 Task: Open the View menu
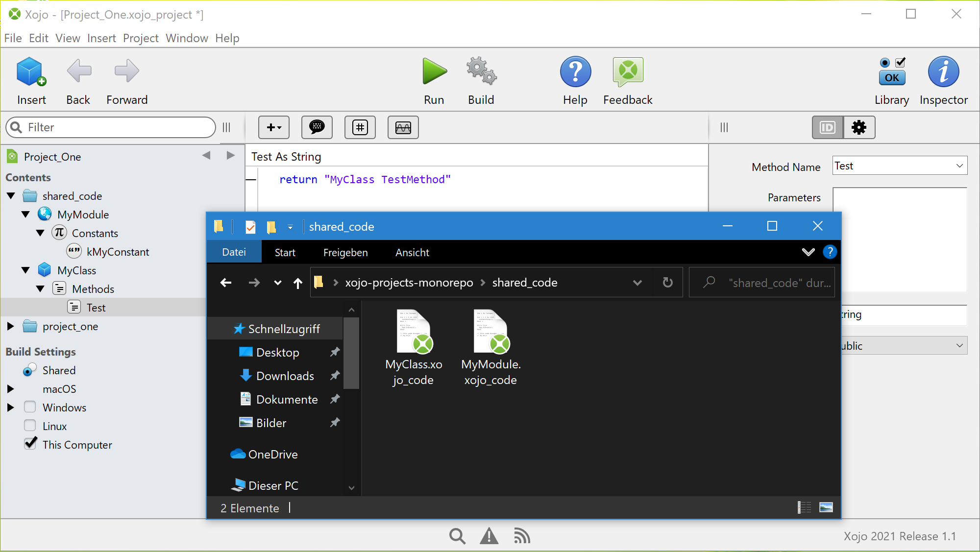[x=68, y=38]
